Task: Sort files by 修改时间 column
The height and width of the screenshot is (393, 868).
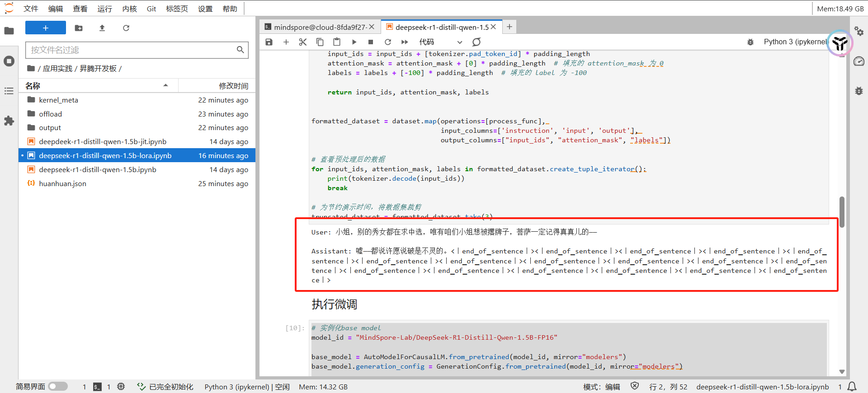Action: click(x=233, y=86)
